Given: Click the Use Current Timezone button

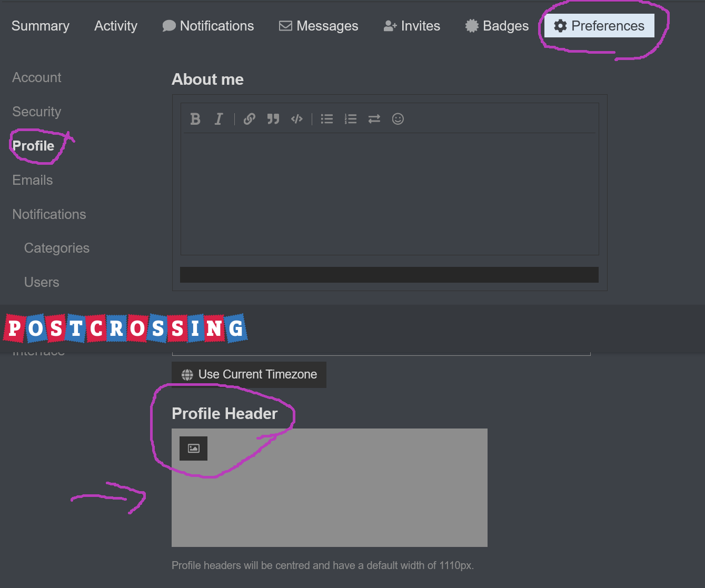Looking at the screenshot, I should [x=249, y=374].
